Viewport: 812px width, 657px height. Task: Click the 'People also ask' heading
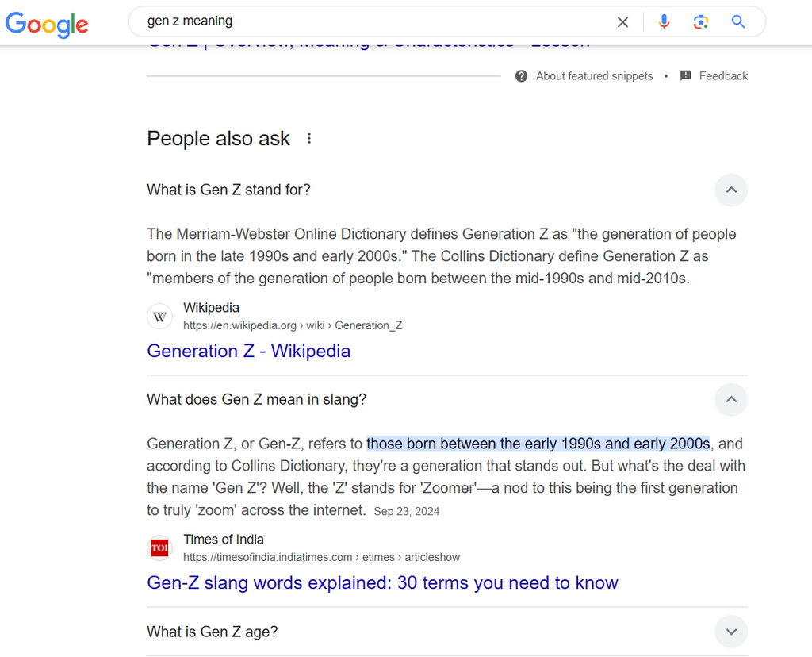(x=218, y=139)
